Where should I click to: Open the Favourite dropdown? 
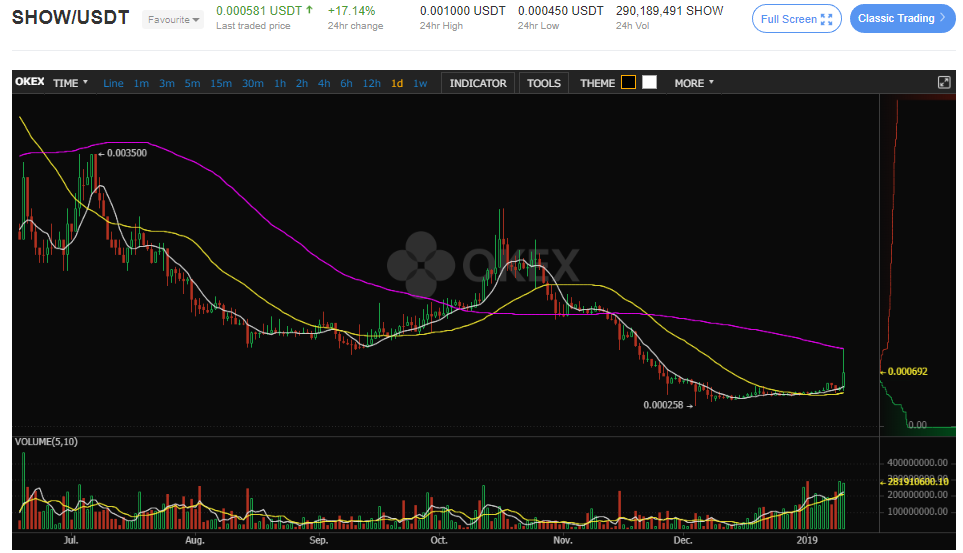click(173, 20)
